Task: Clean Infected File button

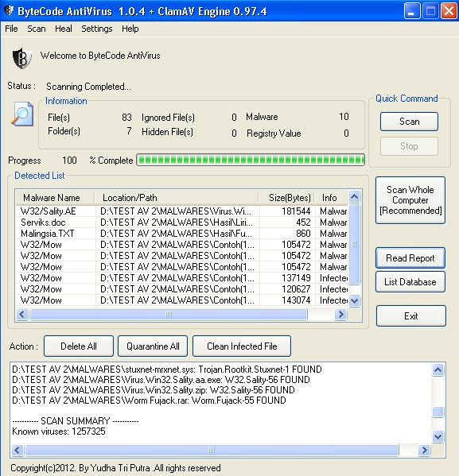Action: (x=242, y=346)
